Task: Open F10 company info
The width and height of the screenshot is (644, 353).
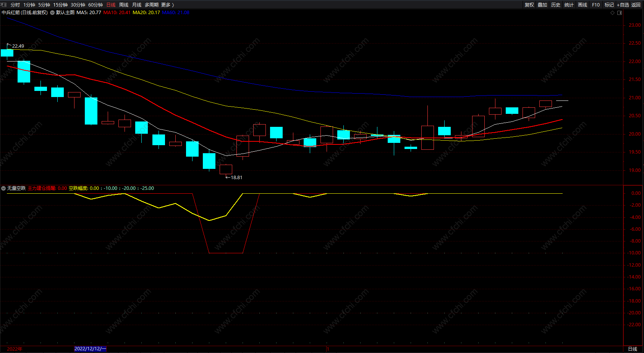Action: click(x=596, y=5)
